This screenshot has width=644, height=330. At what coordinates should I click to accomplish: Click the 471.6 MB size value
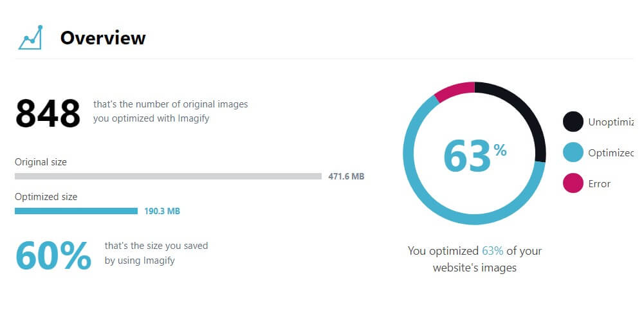(x=346, y=176)
